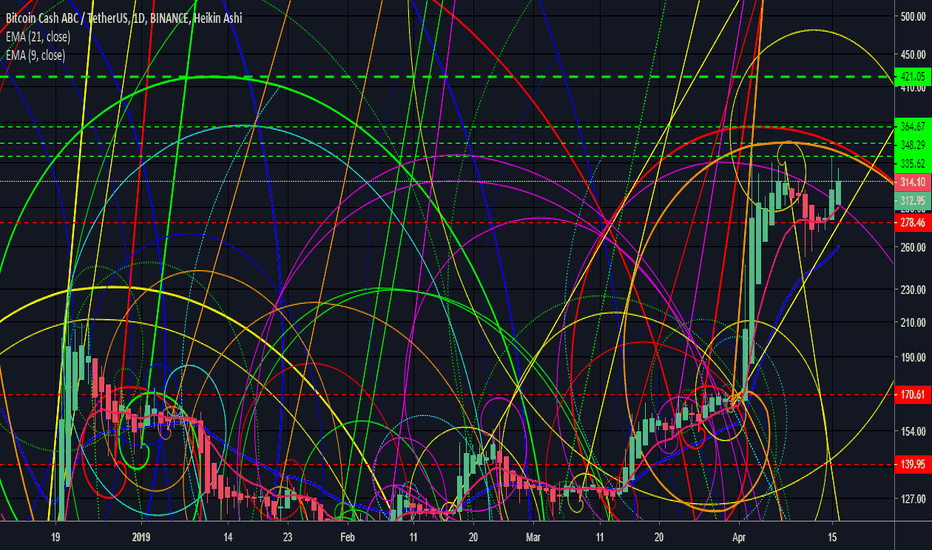This screenshot has height=550, width=932.
Task: Click the 139.95 red price label
Action: coord(912,464)
